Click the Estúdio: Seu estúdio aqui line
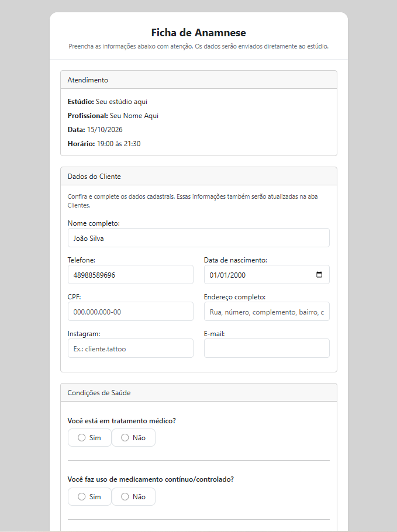Image resolution: width=397 pixels, height=532 pixels. point(107,102)
